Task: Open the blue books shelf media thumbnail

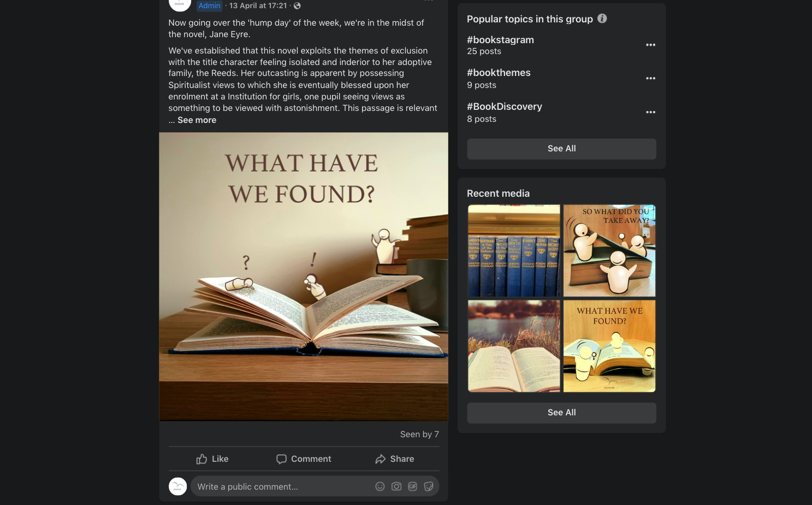Action: tap(514, 251)
